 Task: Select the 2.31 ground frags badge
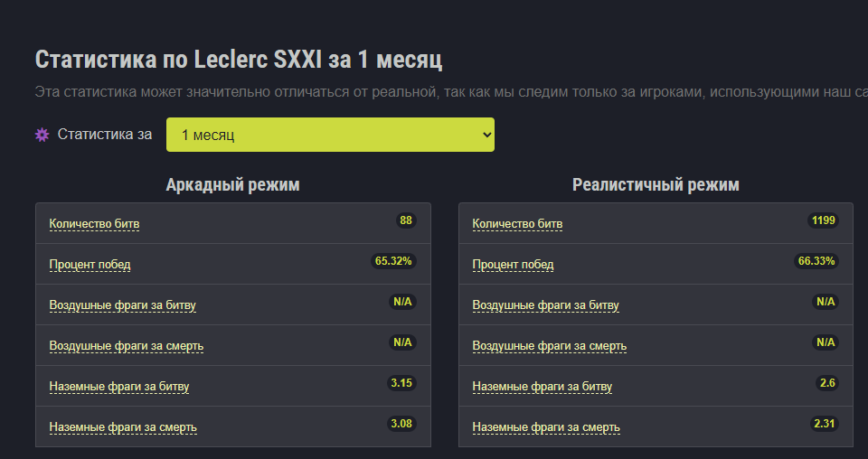click(x=825, y=424)
